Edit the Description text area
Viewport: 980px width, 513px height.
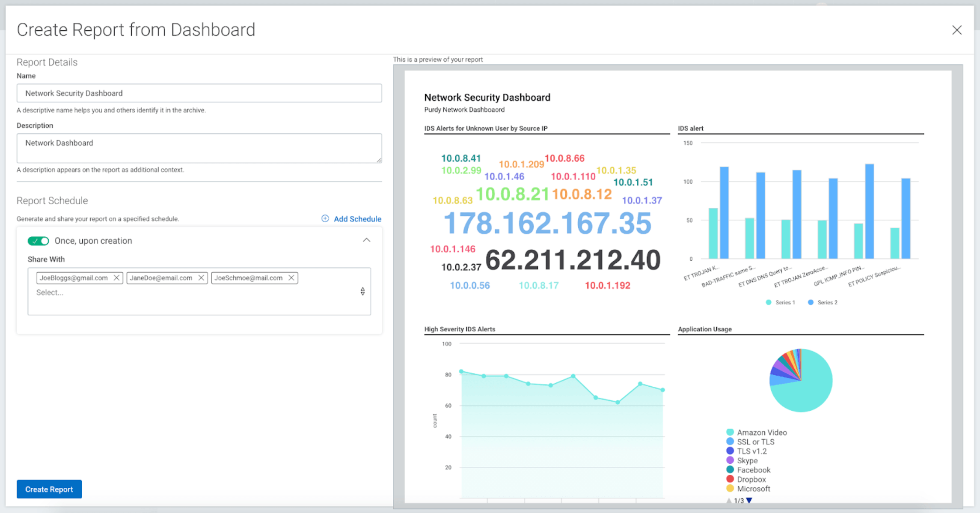tap(199, 148)
